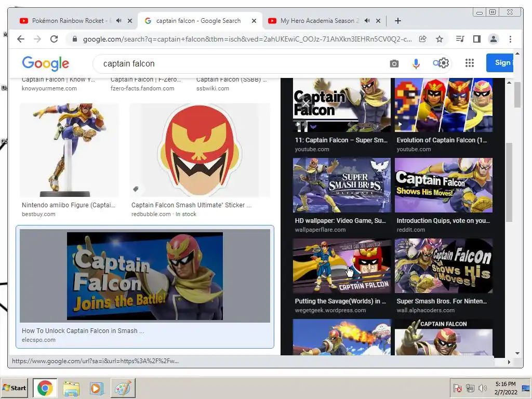Open the Google apps grid icon

(x=470, y=63)
